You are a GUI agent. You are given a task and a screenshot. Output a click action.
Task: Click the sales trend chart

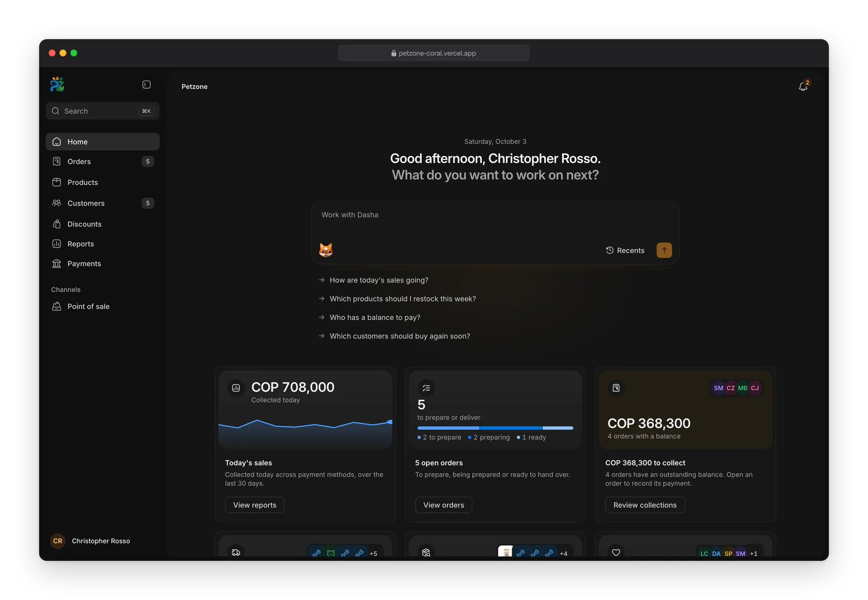pyautogui.click(x=305, y=432)
